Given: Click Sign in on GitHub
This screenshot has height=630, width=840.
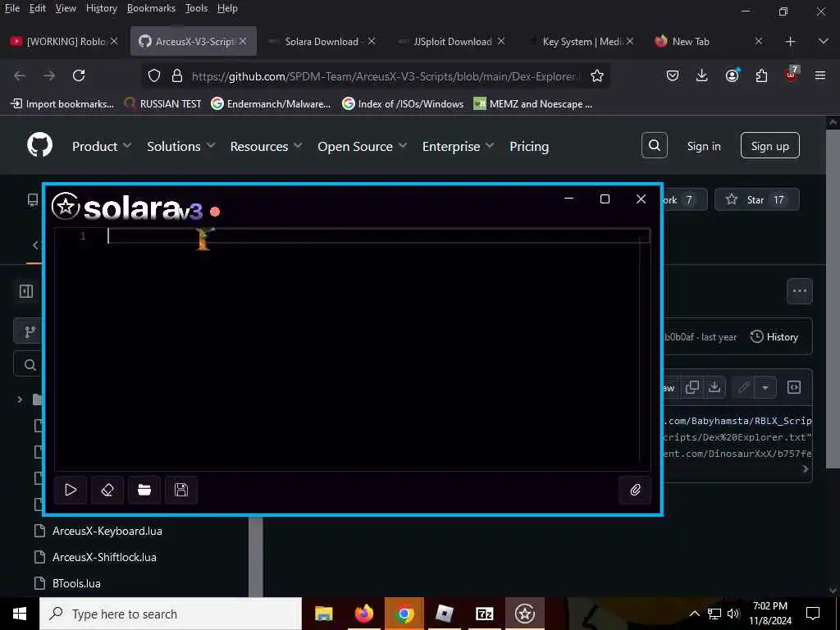Looking at the screenshot, I should (x=703, y=146).
